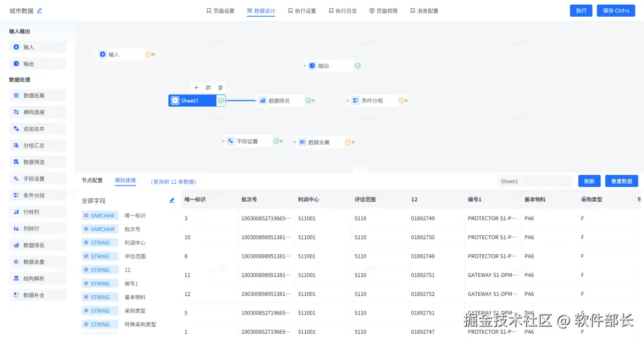Open VARCHAR type dropdown for 唯一标识
The width and height of the screenshot is (644, 339).
100,215
